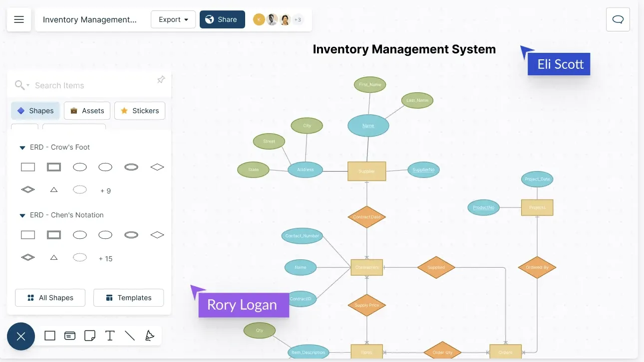Switch to the Assets tab
644x362 pixels.
pyautogui.click(x=87, y=111)
